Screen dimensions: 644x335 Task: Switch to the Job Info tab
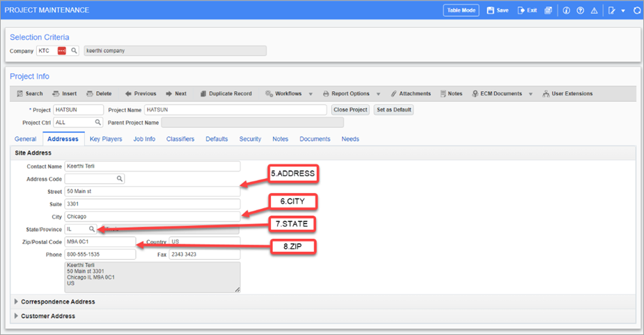click(x=144, y=139)
